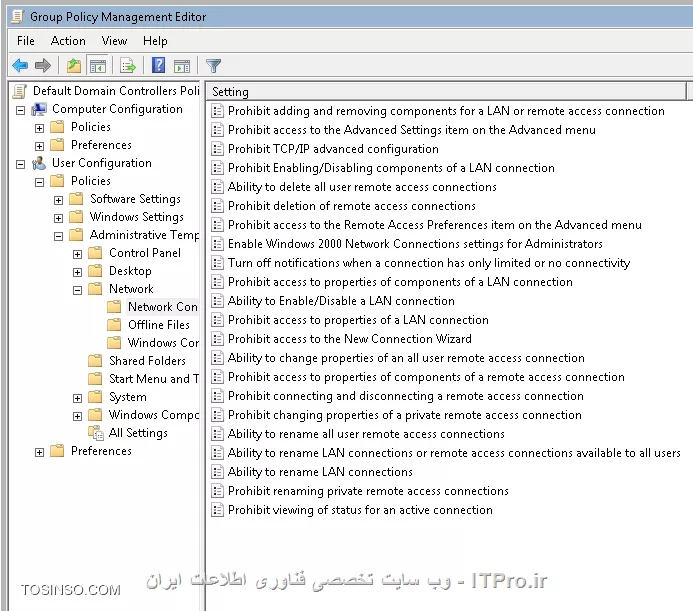Select 'Prohibit renaming private remote access connections'
This screenshot has width=693, height=611.
click(368, 491)
